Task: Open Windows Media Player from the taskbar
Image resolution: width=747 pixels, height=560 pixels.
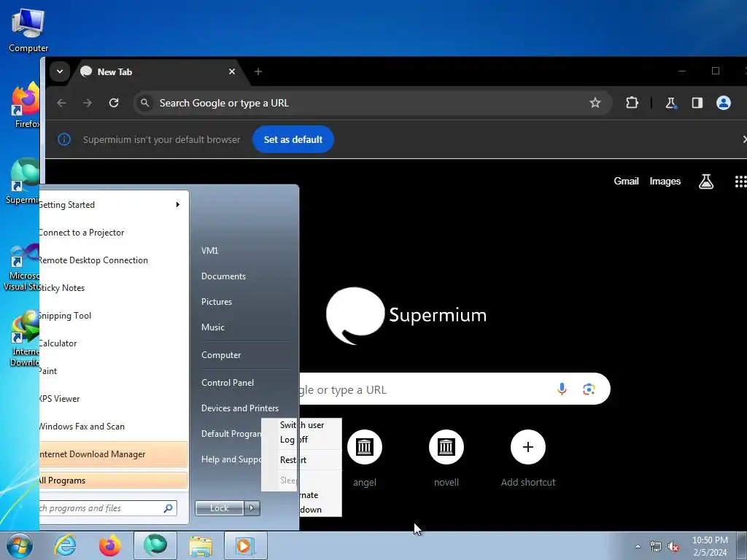Action: click(245, 545)
